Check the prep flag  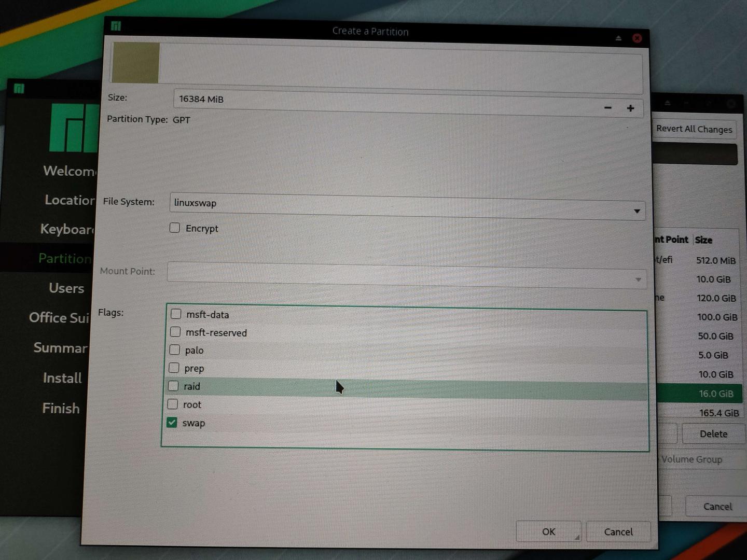(x=174, y=368)
